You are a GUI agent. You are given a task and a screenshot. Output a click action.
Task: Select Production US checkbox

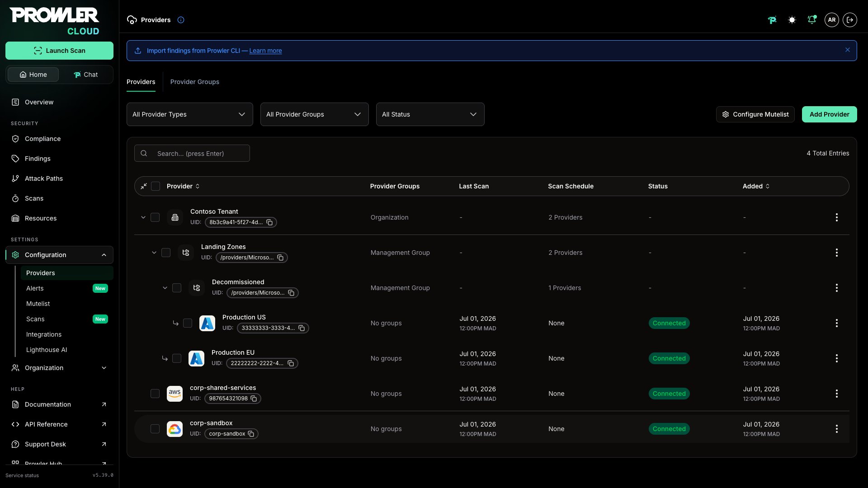coord(188,323)
